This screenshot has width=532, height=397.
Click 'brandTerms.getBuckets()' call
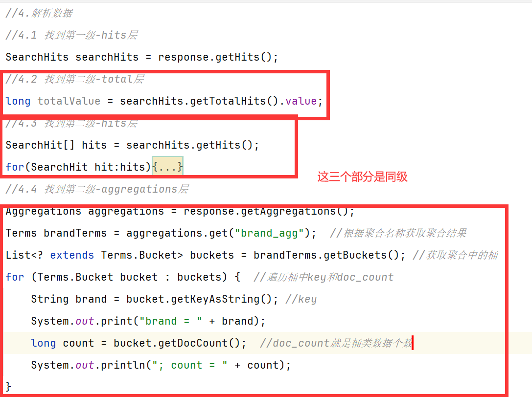(326, 255)
